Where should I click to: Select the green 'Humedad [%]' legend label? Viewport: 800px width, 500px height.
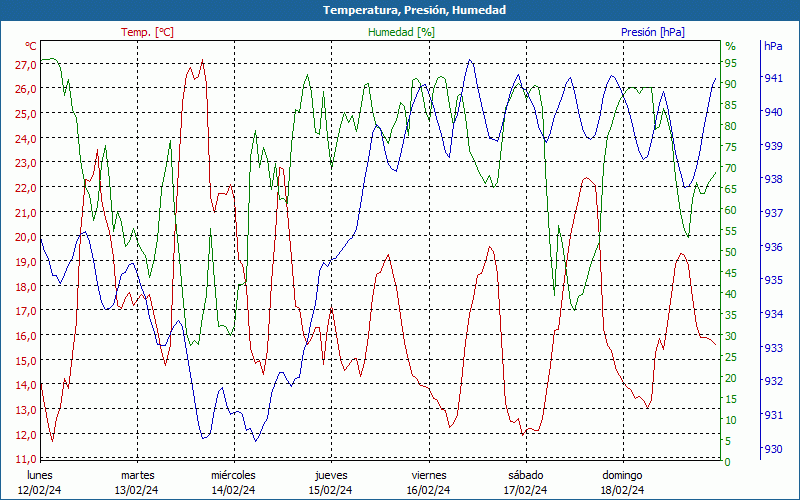[402, 32]
